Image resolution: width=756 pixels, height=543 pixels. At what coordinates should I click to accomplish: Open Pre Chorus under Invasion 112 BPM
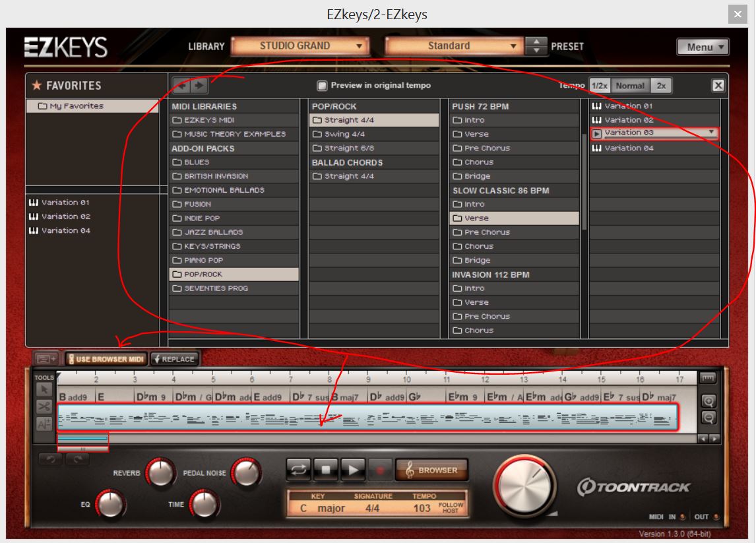tap(514, 316)
